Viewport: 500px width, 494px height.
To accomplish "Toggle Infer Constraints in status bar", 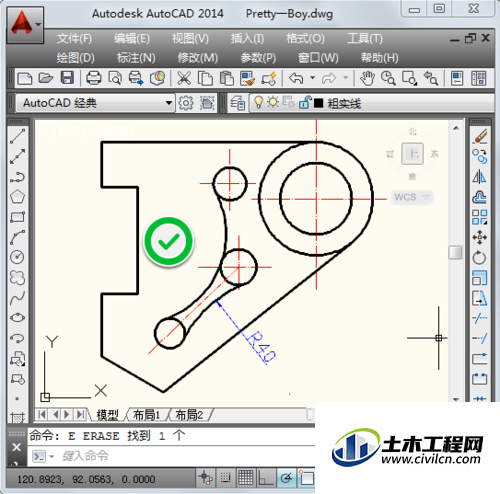I will (205, 478).
